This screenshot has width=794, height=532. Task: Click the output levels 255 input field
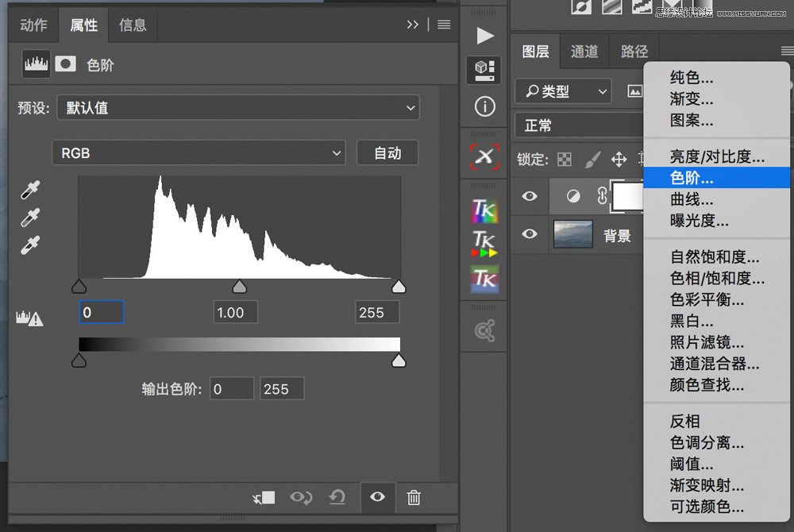[283, 388]
